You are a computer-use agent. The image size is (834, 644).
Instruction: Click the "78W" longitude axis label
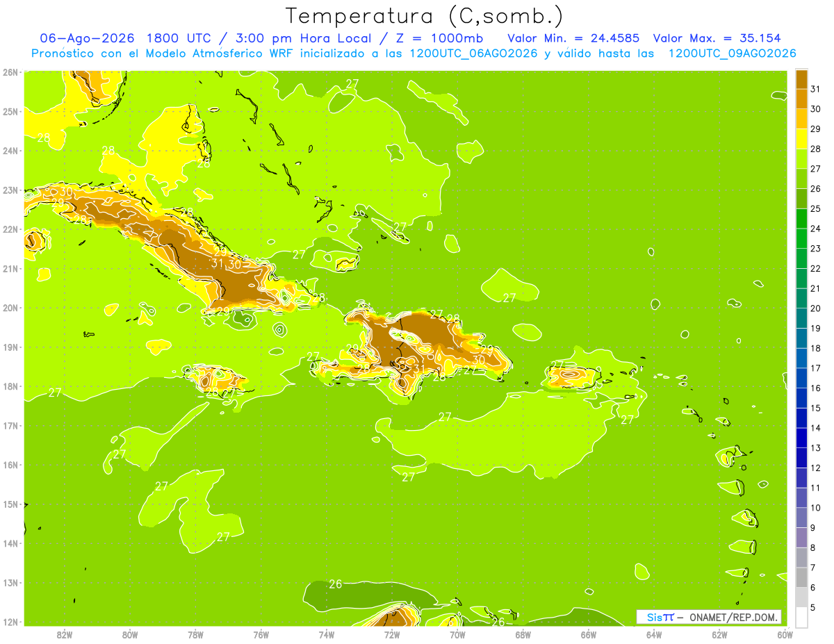point(195,635)
